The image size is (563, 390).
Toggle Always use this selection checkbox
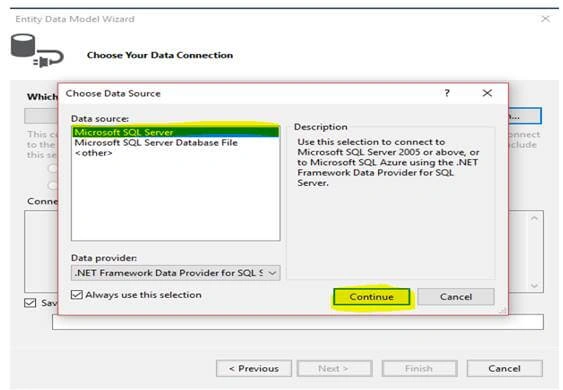pyautogui.click(x=76, y=295)
